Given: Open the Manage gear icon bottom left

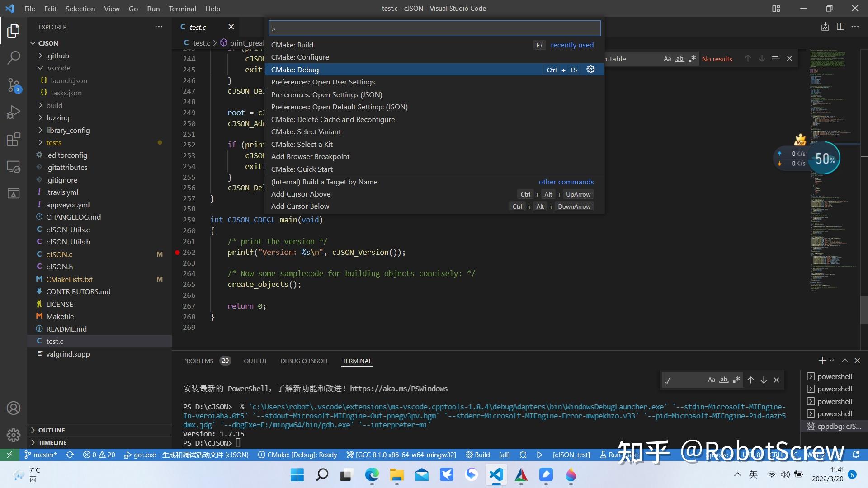Looking at the screenshot, I should coord(13,435).
